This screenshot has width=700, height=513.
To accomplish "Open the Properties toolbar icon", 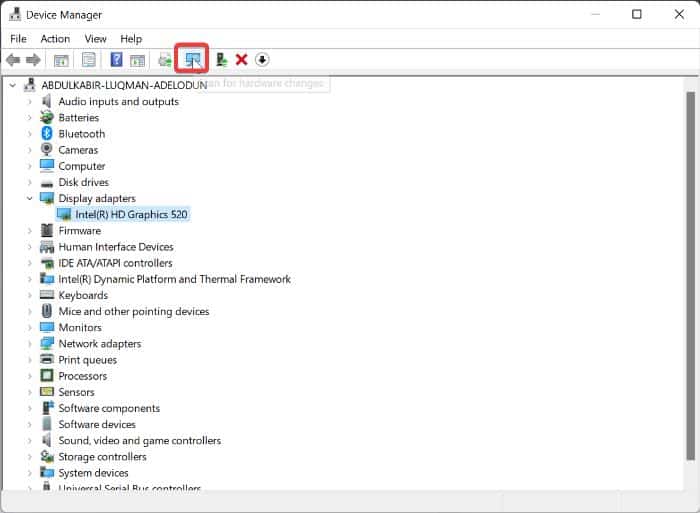I will (89, 59).
